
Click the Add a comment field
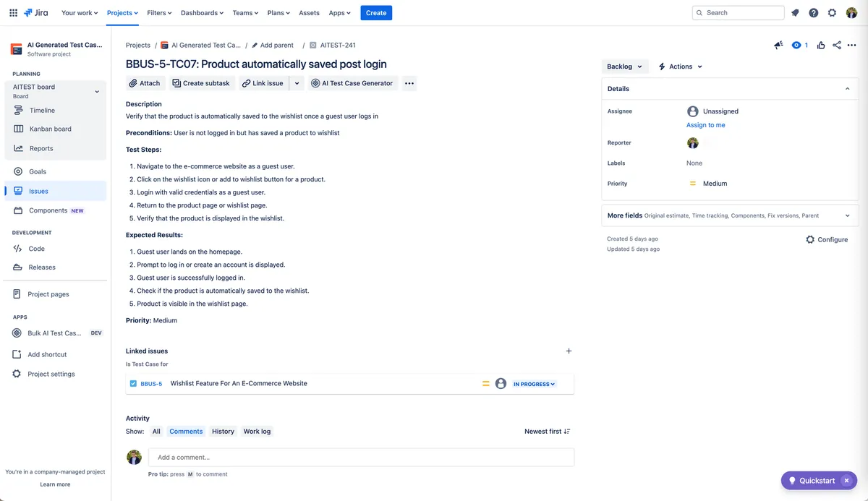[x=361, y=457]
